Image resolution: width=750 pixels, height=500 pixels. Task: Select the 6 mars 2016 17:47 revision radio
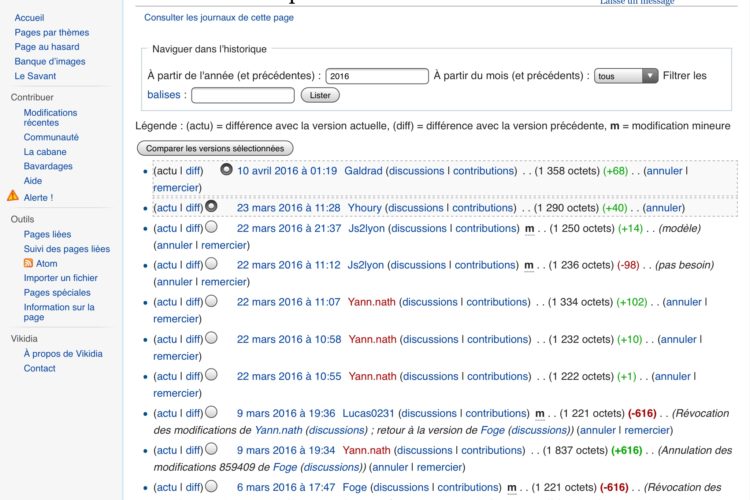tap(211, 486)
